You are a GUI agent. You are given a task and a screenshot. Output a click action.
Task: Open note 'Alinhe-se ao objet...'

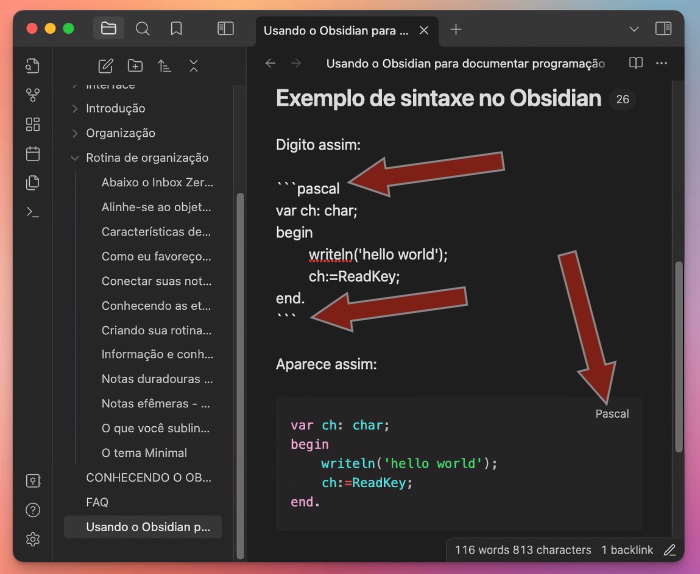point(156,207)
